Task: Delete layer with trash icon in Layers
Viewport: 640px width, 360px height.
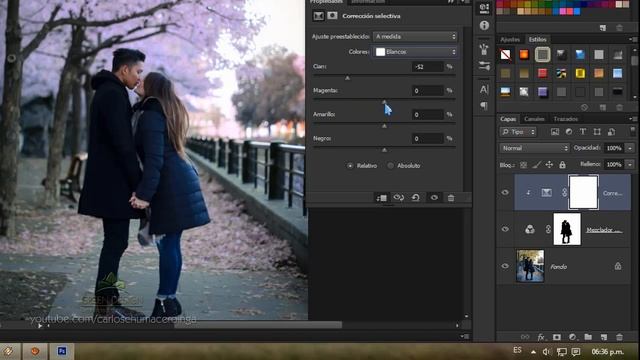Action: click(619, 337)
